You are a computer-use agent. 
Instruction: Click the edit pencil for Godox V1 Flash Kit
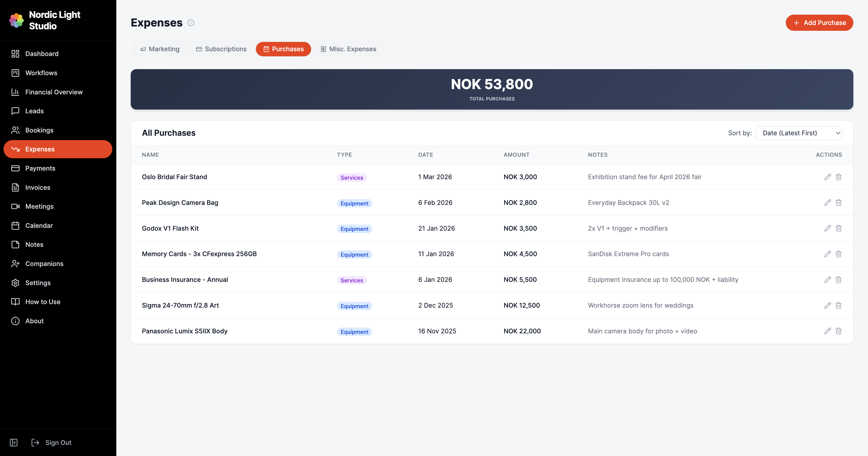(827, 229)
